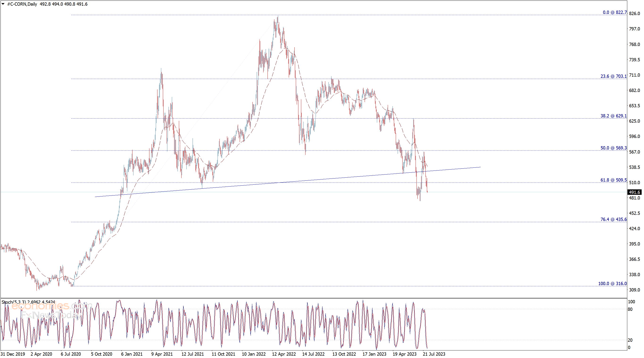Click the 739.5 price axis value

coord(634,59)
